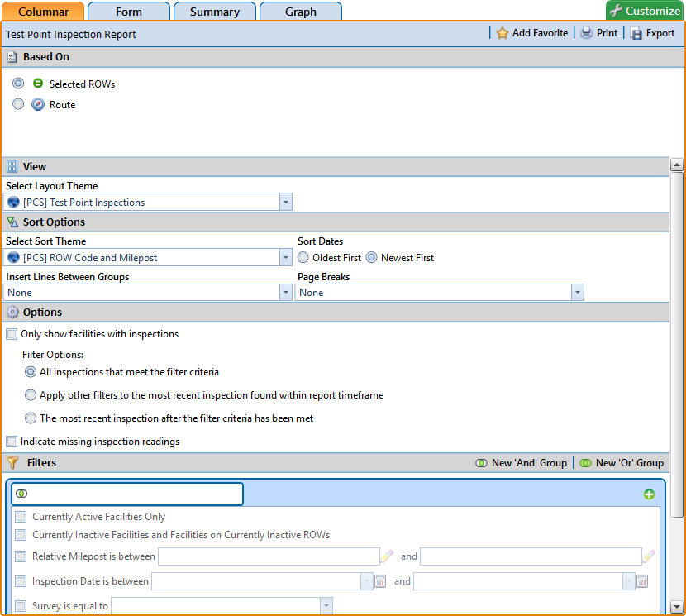The image size is (686, 616).
Task: Click the filter group name field
Action: click(127, 494)
